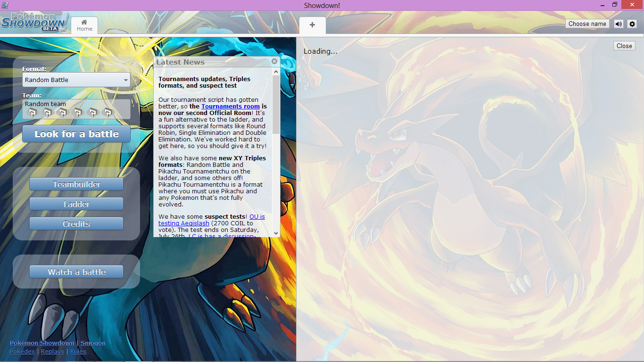
Task: Restore the window using title bar button
Action: tap(615, 4)
